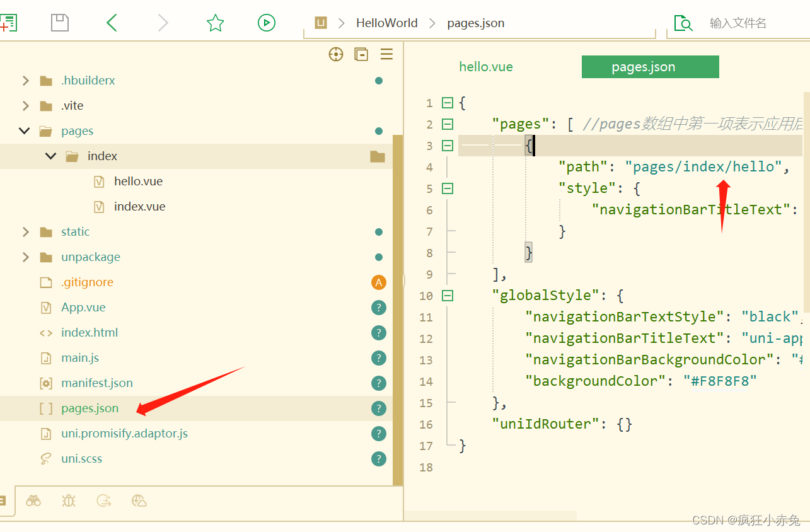Screen dimensions: 810x532
Task: Click line number 18 in gutter
Action: coord(426,467)
